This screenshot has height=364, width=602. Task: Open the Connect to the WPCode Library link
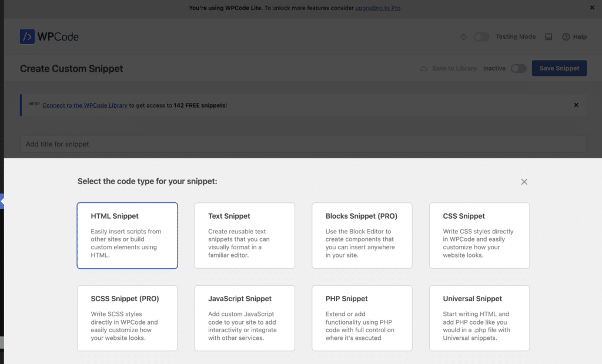(85, 105)
